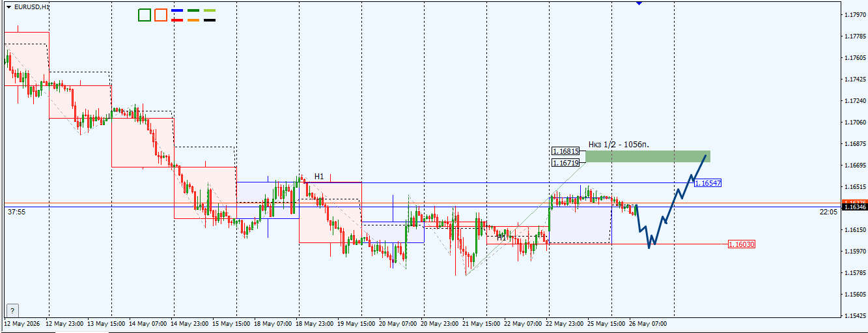Click 1.16875 on the price scale
The height and width of the screenshot is (333, 868).
(x=854, y=144)
